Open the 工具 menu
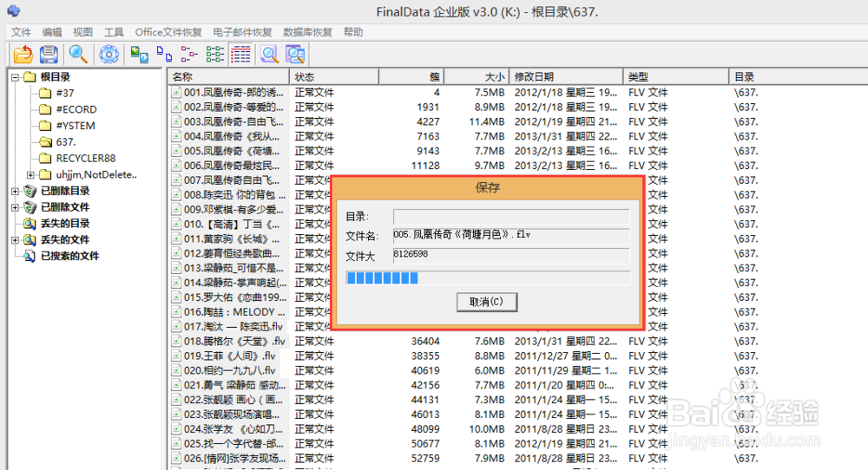Image resolution: width=868 pixels, height=470 pixels. pos(114,32)
